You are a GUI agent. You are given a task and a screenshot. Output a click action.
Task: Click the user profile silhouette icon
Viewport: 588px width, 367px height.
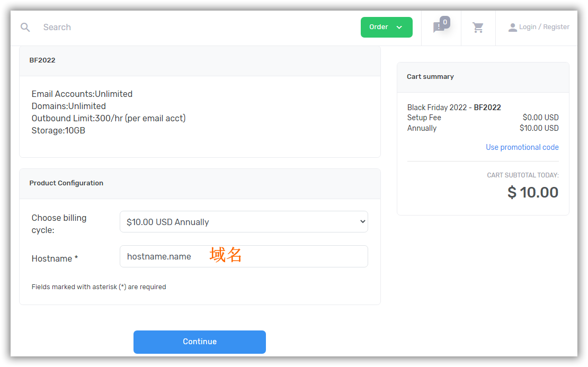(x=512, y=28)
